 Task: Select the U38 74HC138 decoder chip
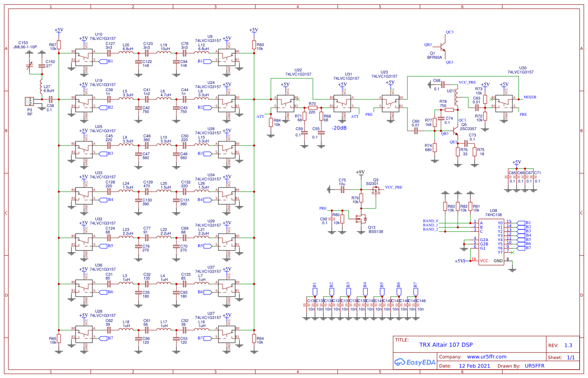[x=491, y=241]
